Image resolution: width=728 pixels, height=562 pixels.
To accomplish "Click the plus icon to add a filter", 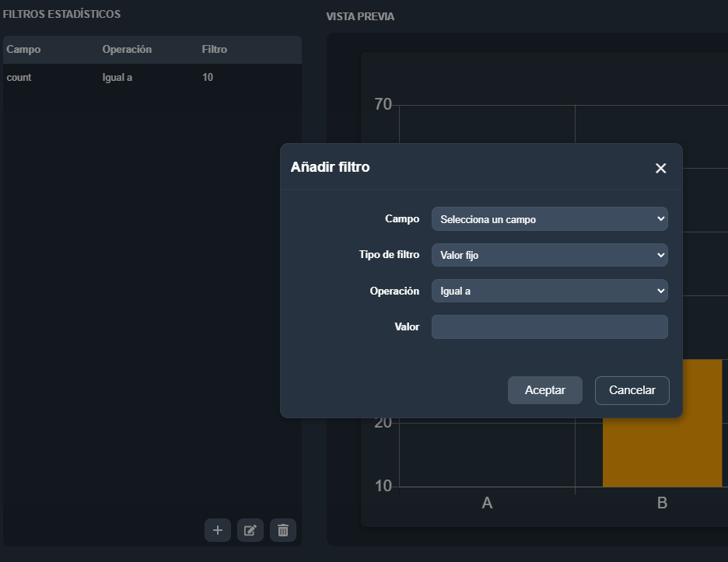I will (x=218, y=530).
